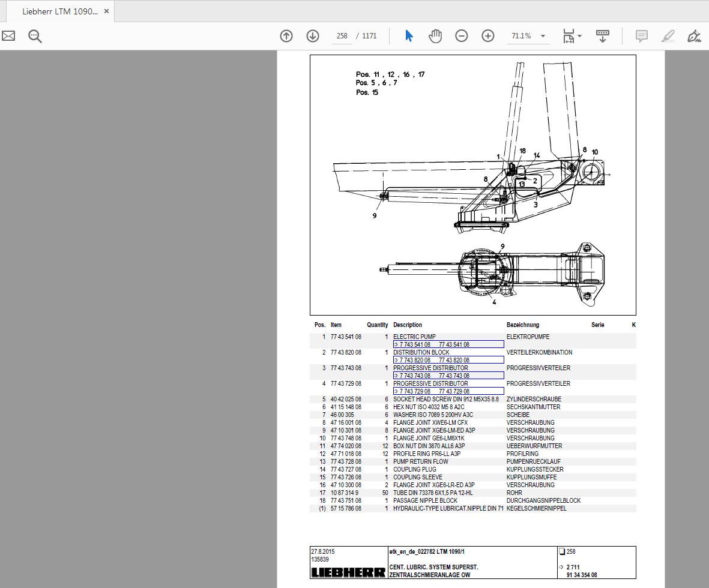Open the add comment tool

(x=641, y=36)
